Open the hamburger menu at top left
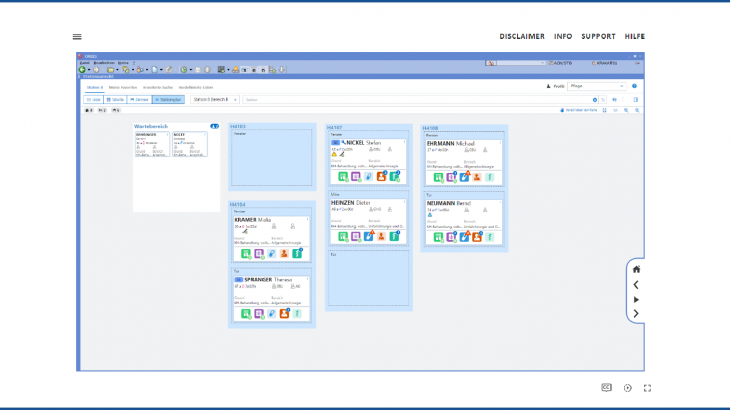This screenshot has width=730, height=410. 77,37
